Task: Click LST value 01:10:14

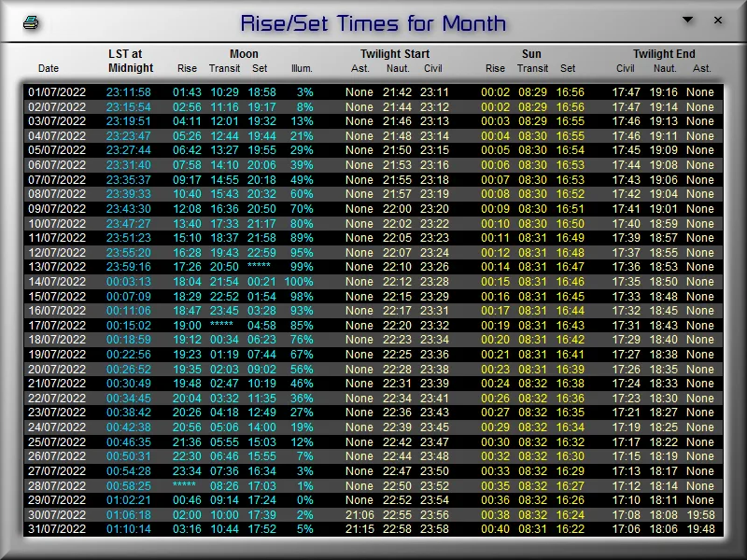Action: click(128, 529)
